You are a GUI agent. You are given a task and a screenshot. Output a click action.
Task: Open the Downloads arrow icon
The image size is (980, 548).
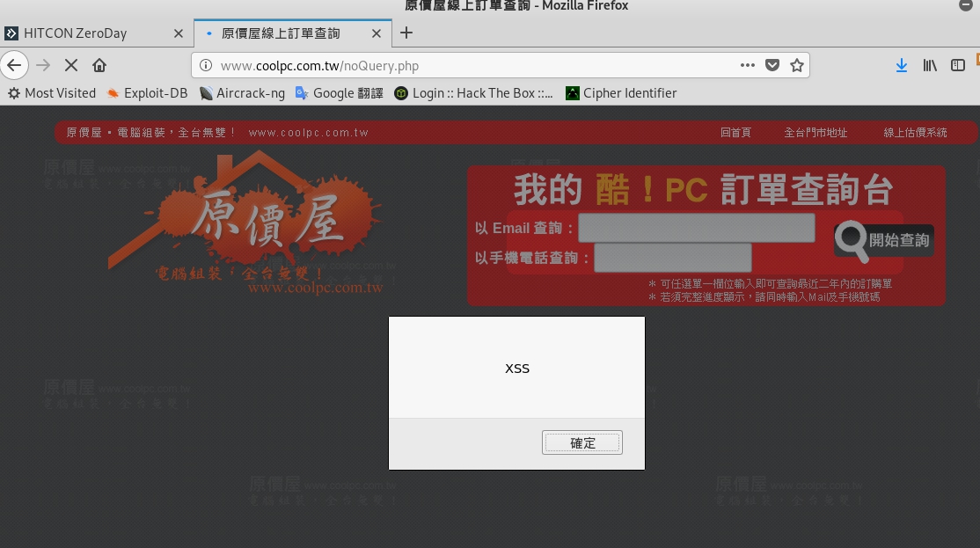tap(901, 65)
